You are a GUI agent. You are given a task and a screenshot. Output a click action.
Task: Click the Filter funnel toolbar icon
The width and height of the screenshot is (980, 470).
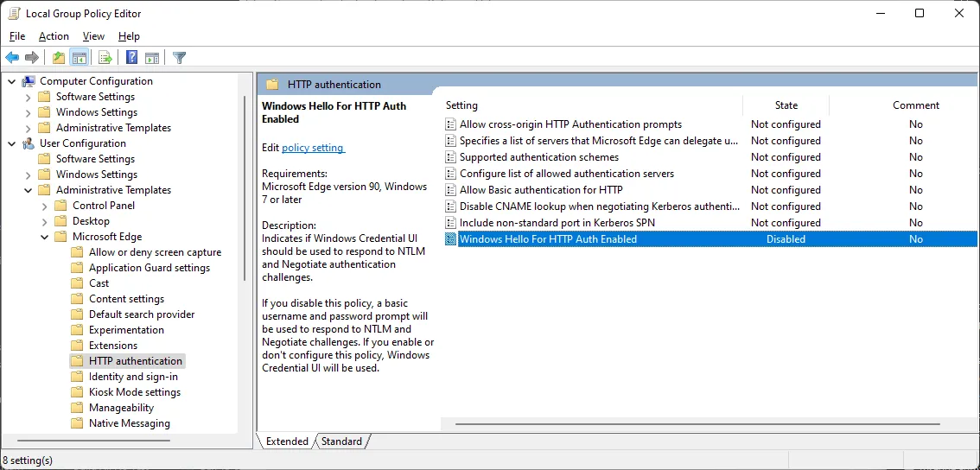(180, 58)
